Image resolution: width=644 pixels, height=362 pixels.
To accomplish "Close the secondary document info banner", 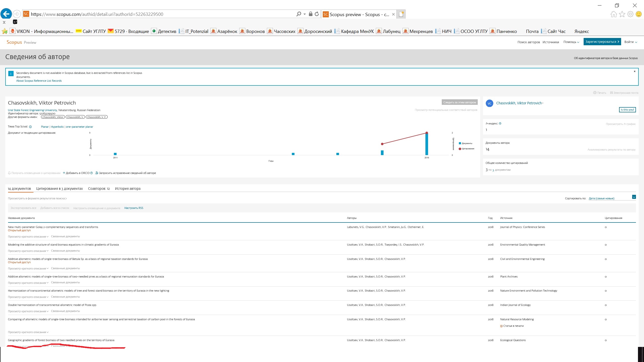I will coord(634,71).
